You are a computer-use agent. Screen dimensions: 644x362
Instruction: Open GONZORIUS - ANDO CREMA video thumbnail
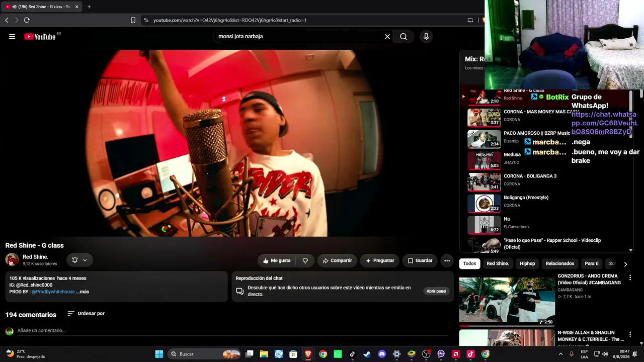[507, 300]
